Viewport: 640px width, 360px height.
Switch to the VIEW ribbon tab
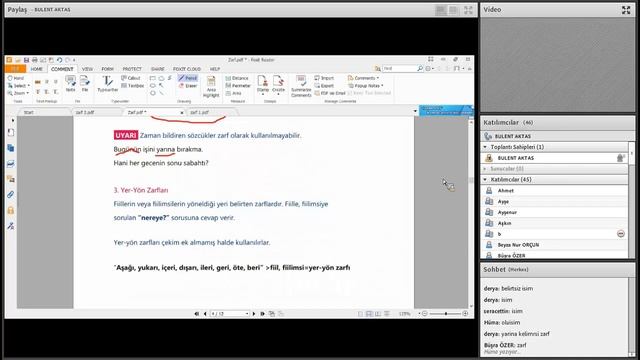point(87,69)
